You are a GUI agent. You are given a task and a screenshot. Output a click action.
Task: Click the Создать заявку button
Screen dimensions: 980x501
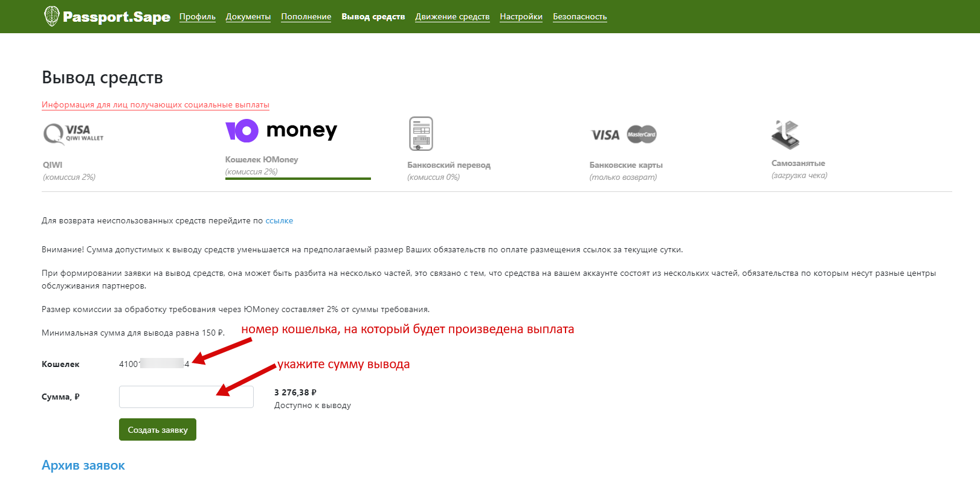[x=158, y=429]
